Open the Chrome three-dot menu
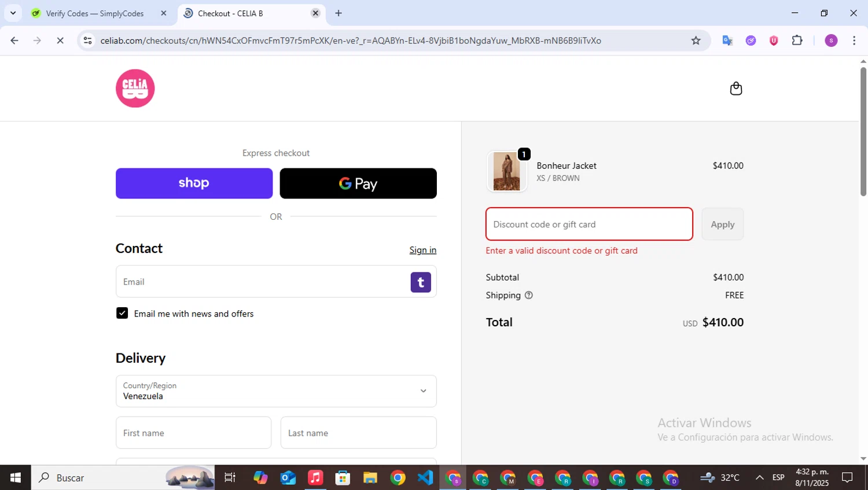The width and height of the screenshot is (868, 490). tap(854, 40)
